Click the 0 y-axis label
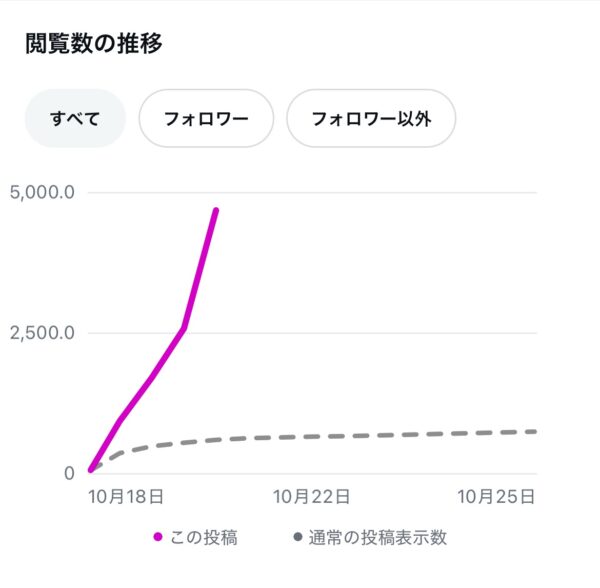 (70, 473)
